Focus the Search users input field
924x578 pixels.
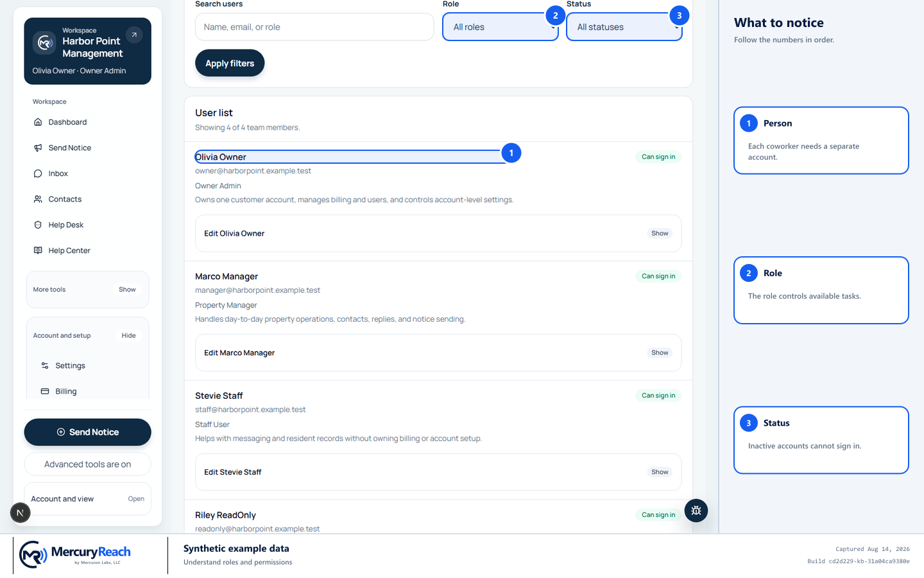[314, 27]
